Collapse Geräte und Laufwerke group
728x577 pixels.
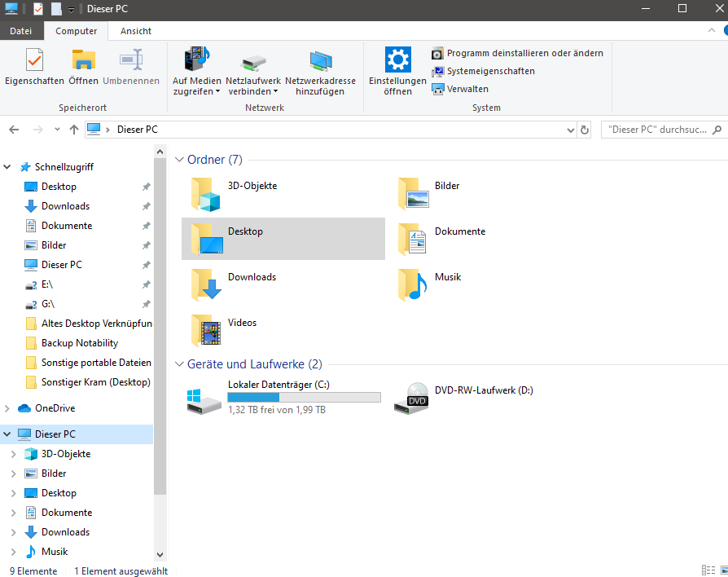point(179,364)
